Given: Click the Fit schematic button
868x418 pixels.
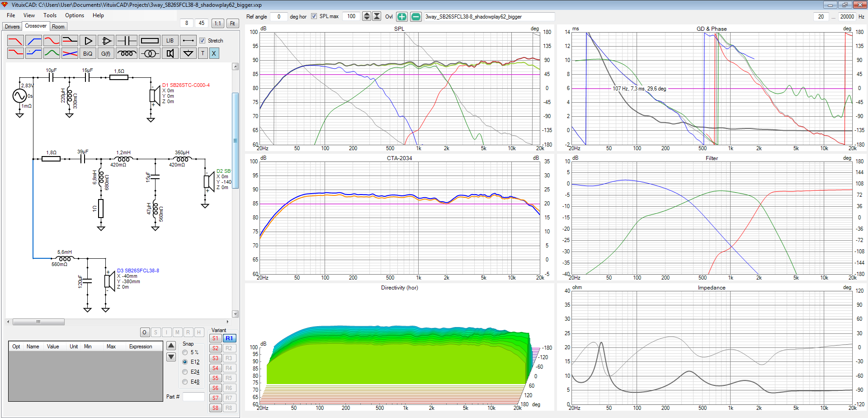Looking at the screenshot, I should pyautogui.click(x=232, y=23).
